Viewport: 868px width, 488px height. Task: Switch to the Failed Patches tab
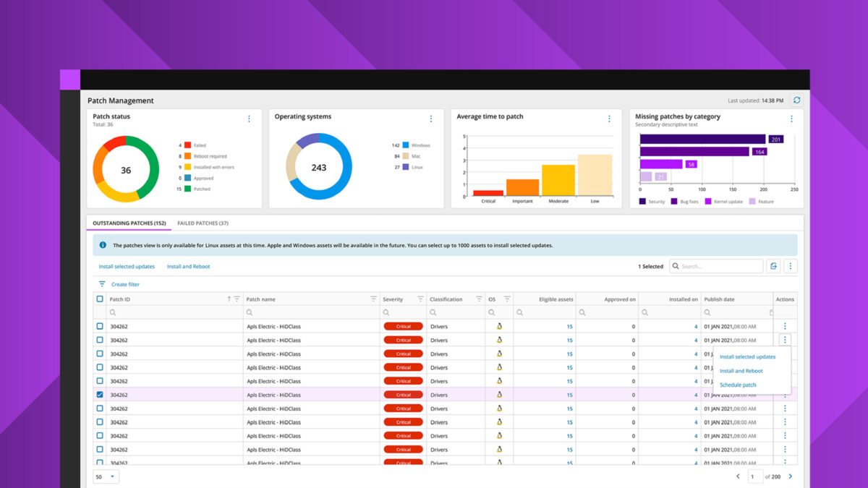pos(203,223)
